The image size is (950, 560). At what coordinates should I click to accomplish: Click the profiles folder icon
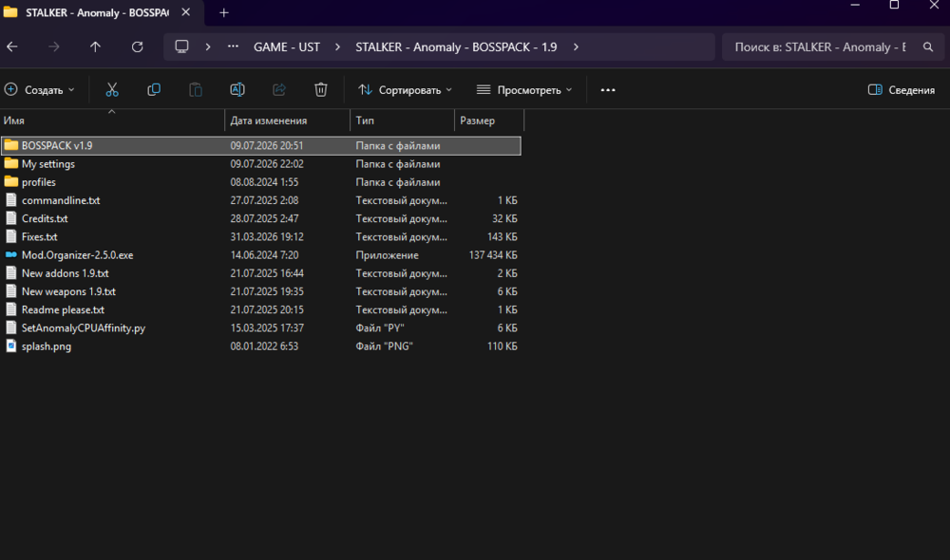pos(10,181)
